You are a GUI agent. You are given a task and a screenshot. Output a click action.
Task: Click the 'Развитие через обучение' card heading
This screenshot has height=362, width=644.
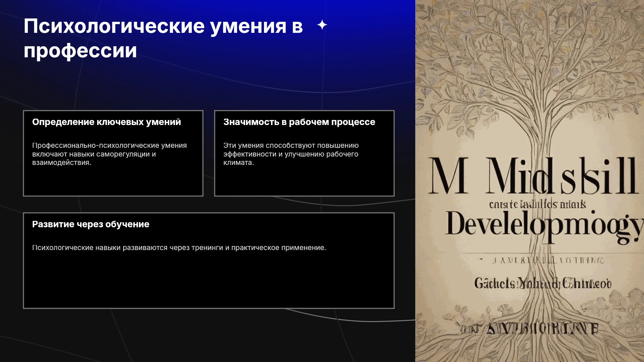[x=91, y=224]
